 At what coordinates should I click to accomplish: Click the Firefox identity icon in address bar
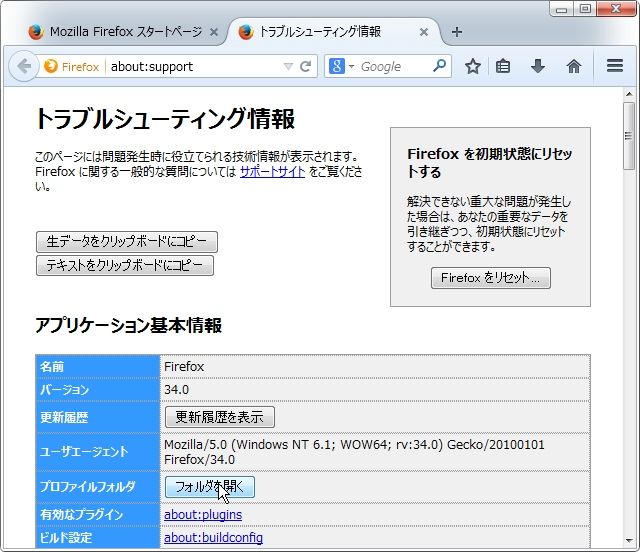pyautogui.click(x=51, y=66)
